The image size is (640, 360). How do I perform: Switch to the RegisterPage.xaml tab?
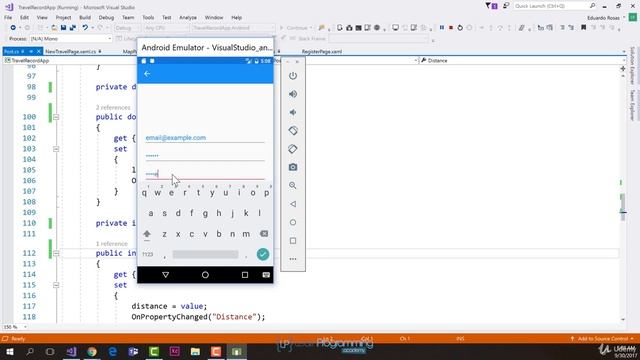pos(322,52)
